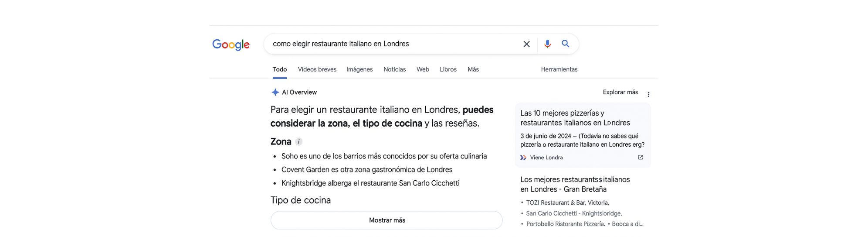Click the AI Overview label
Viewport: 868px width, 237px height.
point(299,92)
